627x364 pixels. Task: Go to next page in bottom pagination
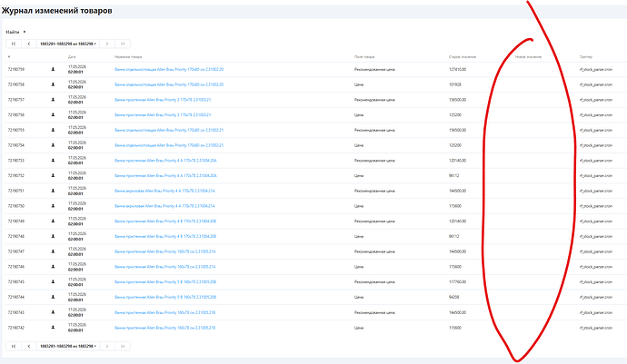(x=107, y=346)
